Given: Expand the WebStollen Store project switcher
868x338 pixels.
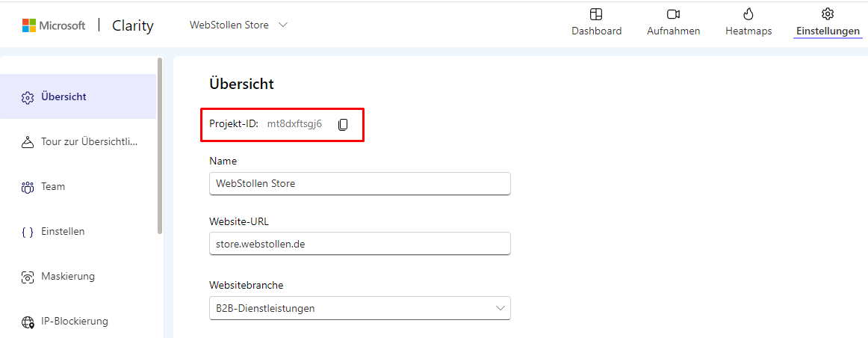Looking at the screenshot, I should click(238, 25).
